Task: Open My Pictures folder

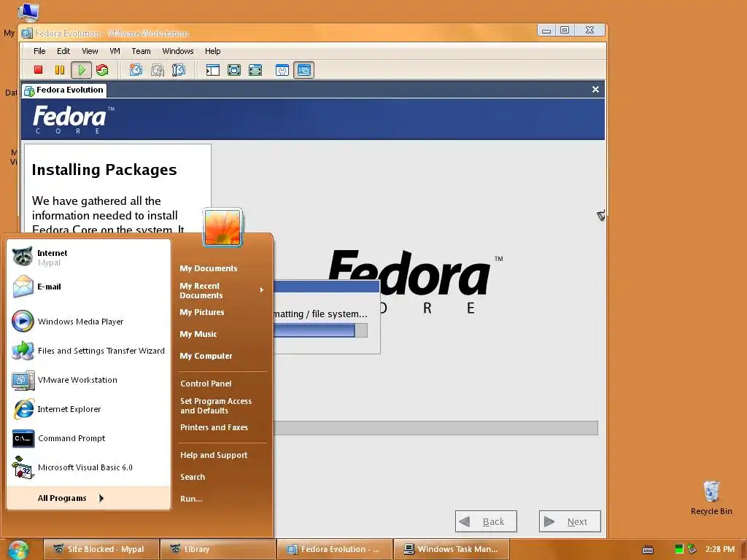Action: click(202, 312)
